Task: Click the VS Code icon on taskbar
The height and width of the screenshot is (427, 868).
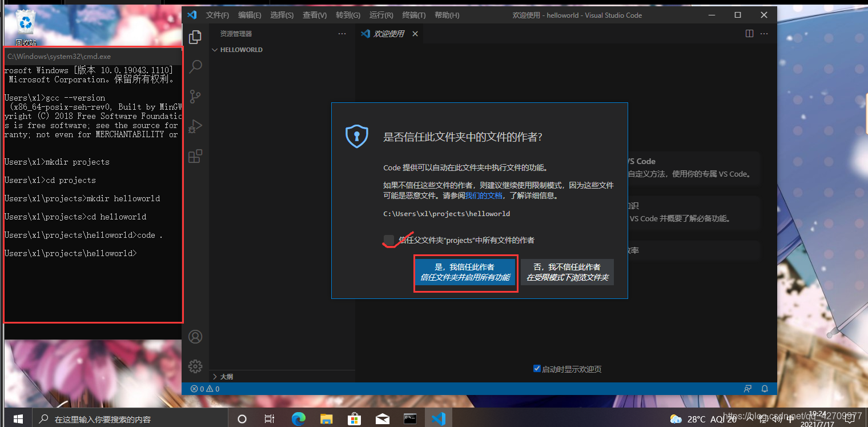Action: click(438, 419)
